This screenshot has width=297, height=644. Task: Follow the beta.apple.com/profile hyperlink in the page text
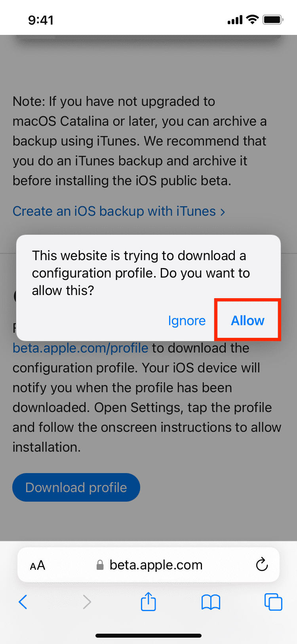[80, 348]
